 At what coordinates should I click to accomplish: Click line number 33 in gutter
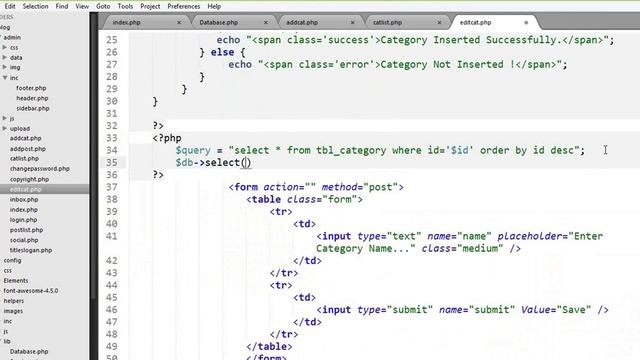click(x=111, y=138)
